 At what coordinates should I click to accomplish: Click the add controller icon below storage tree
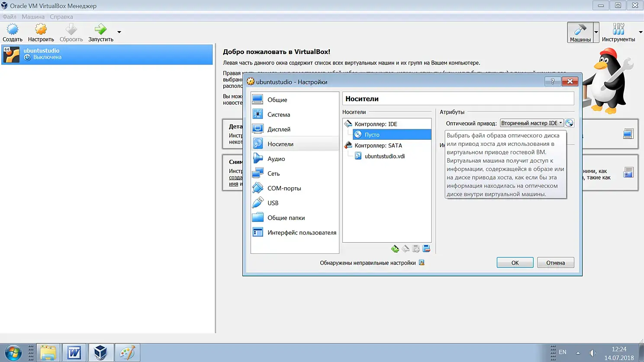coord(395,249)
